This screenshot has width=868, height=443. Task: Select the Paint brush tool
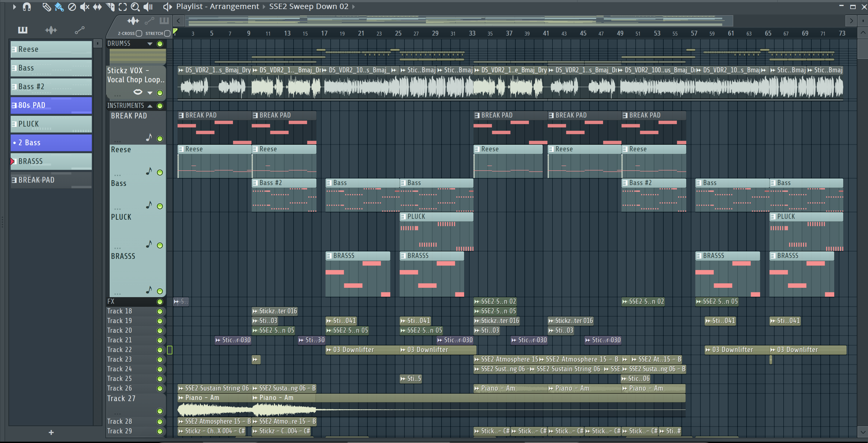pyautogui.click(x=59, y=7)
